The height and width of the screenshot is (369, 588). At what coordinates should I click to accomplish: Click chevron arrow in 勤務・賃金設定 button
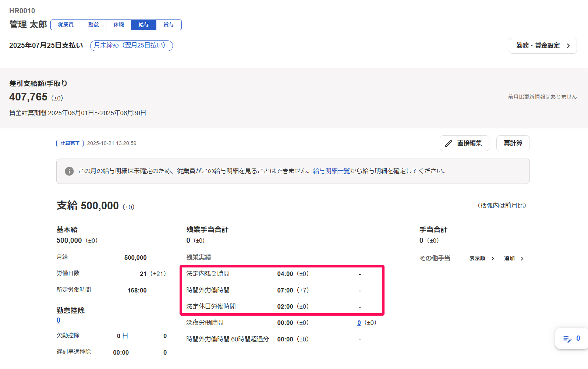[568, 46]
